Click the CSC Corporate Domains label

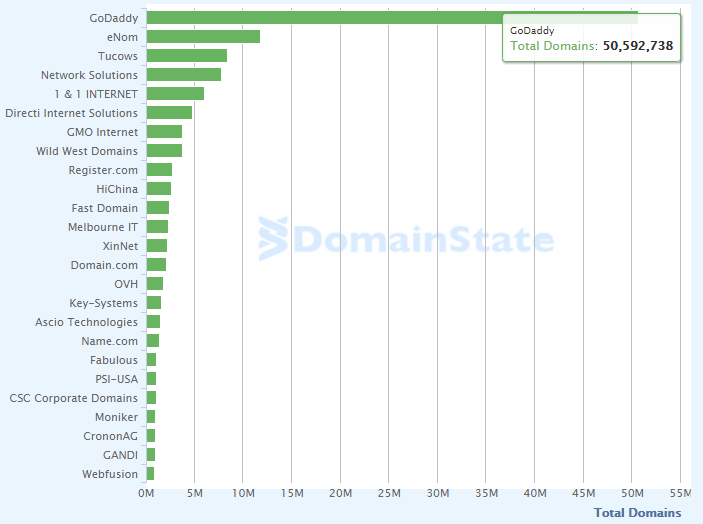(74, 398)
